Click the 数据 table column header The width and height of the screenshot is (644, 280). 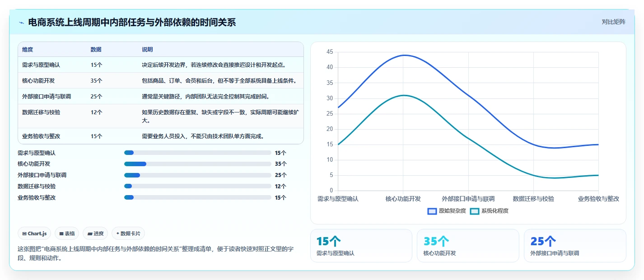point(96,50)
